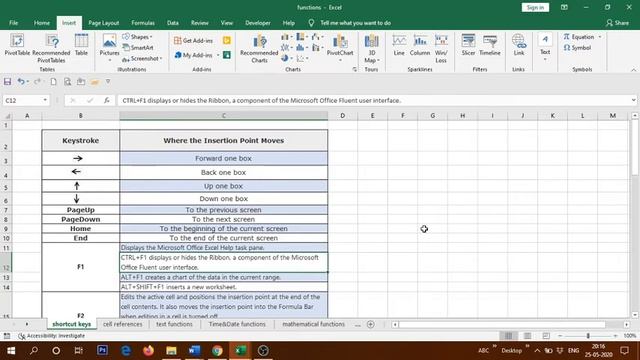Insert a Win/Loss sparkline

441,48
